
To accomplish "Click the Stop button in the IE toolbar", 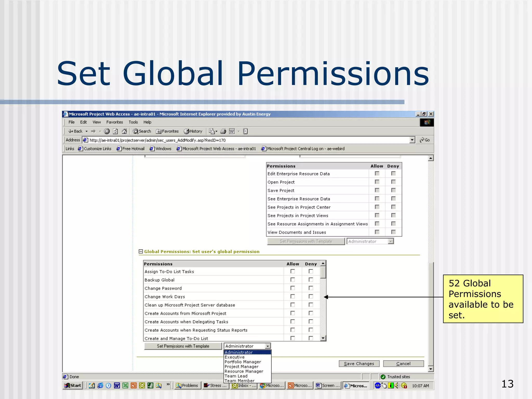I will point(107,131).
